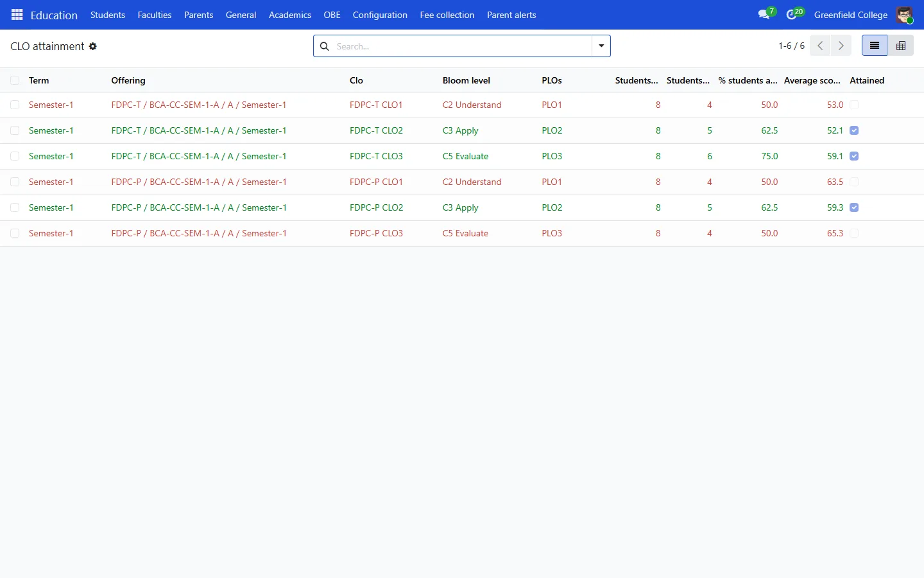Toggle the select-all rows checkbox
Screen dimensions: 924x578
tap(15, 80)
